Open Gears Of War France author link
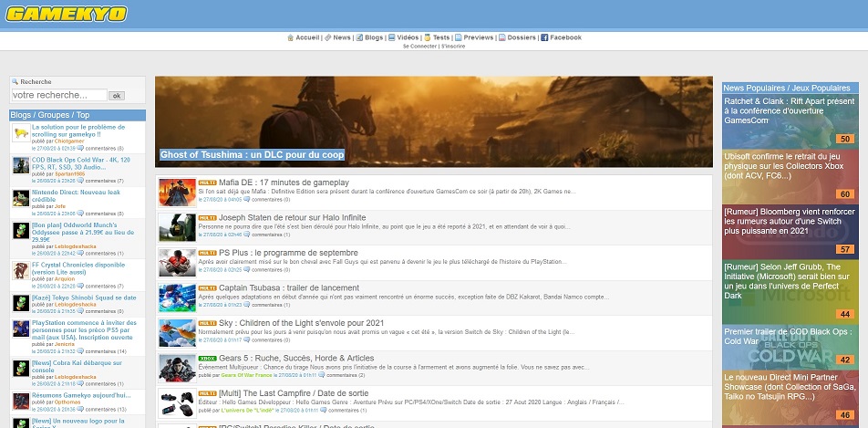The height and width of the screenshot is (428, 868). 246,375
